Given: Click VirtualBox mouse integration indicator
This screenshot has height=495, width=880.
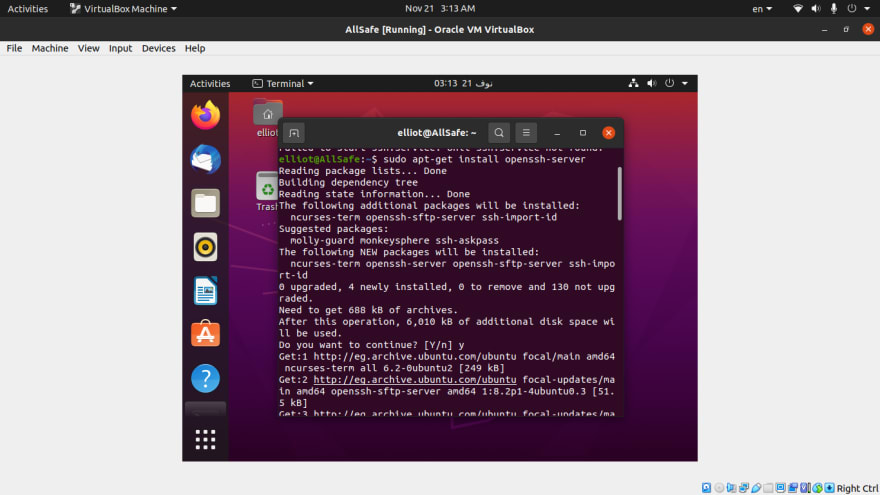Looking at the screenshot, I should pyautogui.click(x=818, y=488).
